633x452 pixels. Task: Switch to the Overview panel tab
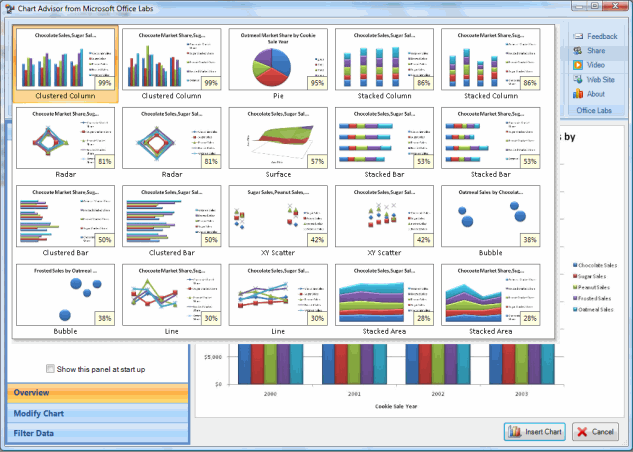pos(98,393)
